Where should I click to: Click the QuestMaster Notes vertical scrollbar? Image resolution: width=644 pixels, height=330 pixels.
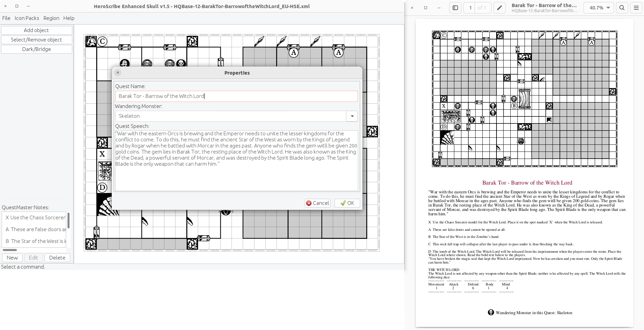pyautogui.click(x=69, y=220)
